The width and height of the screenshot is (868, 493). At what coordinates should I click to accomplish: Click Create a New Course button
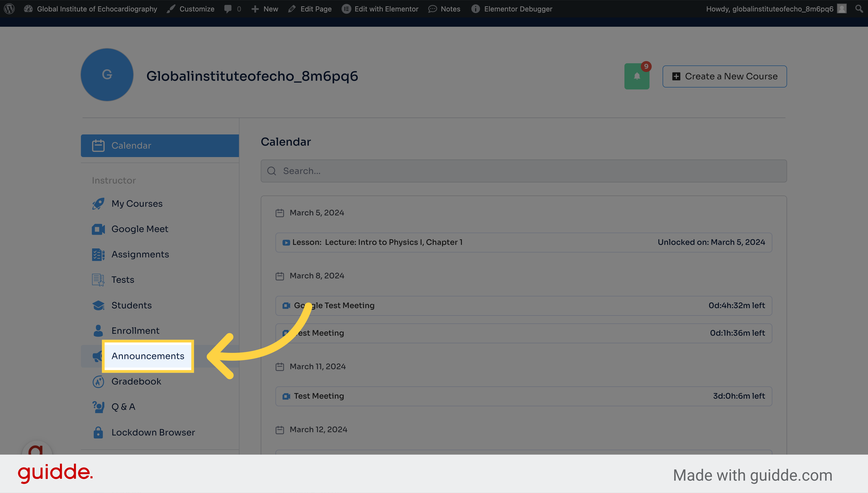724,76
